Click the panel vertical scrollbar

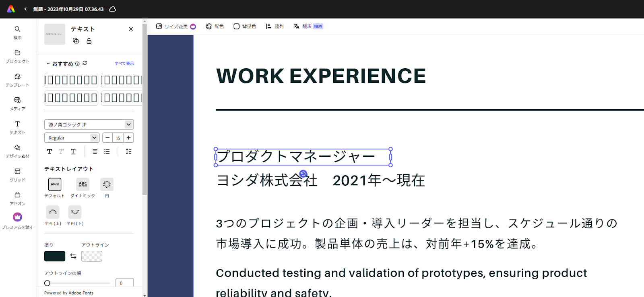[144, 109]
